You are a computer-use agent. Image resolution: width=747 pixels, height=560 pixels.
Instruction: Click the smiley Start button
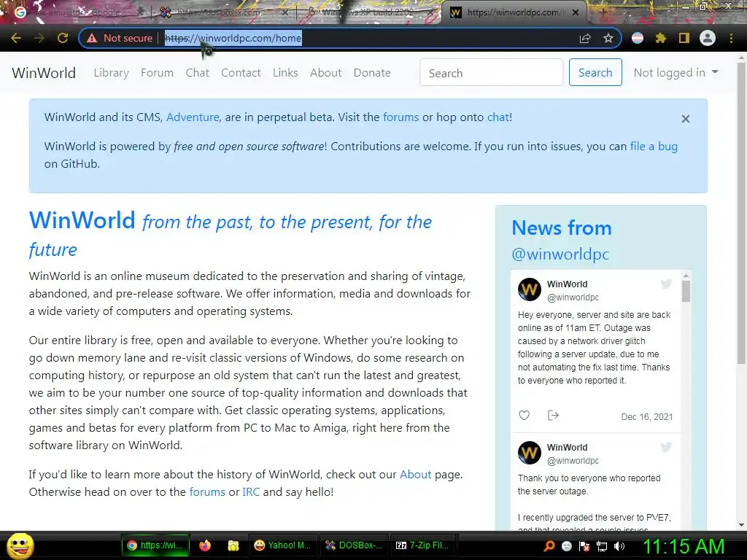[20, 545]
